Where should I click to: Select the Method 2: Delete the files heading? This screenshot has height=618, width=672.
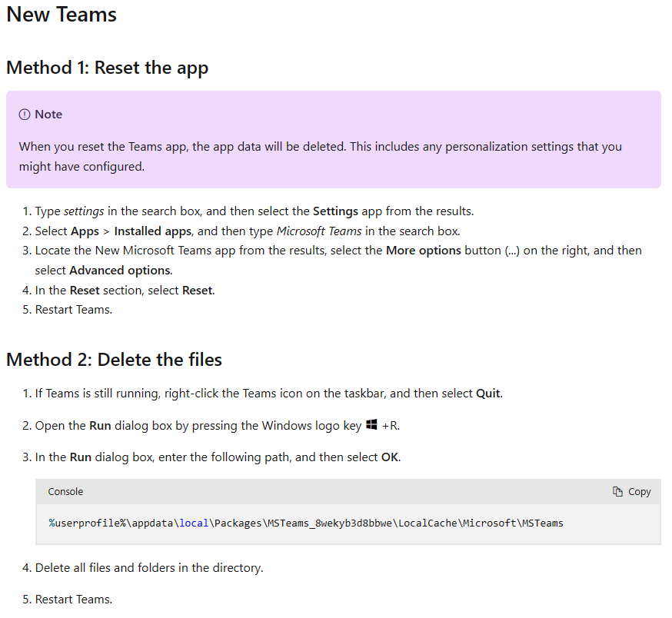tap(114, 359)
